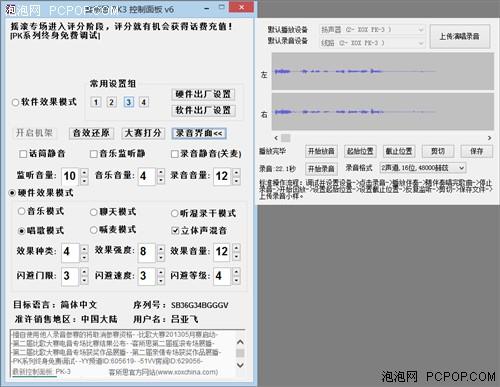
Task: Click right channel waveform display
Action: click(383, 111)
